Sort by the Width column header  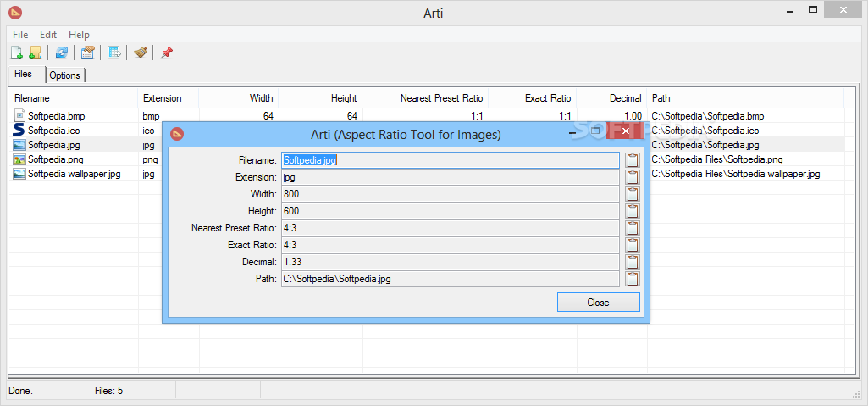tap(239, 98)
